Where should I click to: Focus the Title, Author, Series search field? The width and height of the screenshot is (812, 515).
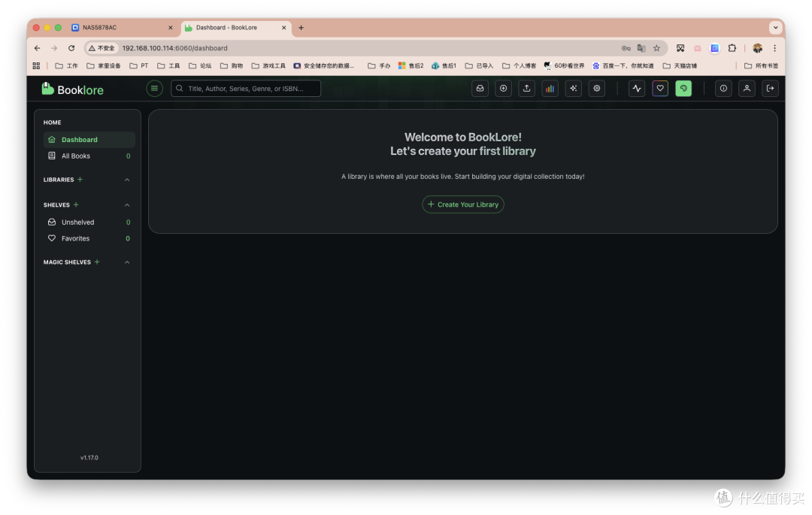pos(246,89)
